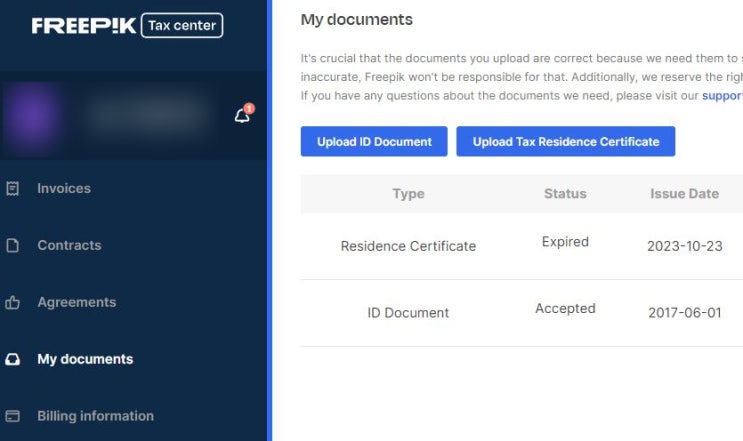Click the Agreements thumbs-up icon

pos(13,302)
